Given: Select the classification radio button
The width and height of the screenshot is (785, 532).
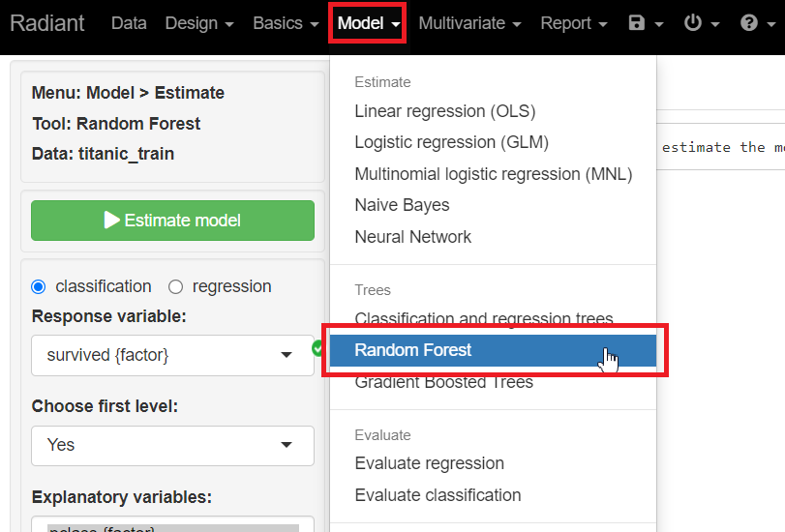Looking at the screenshot, I should 39,286.
